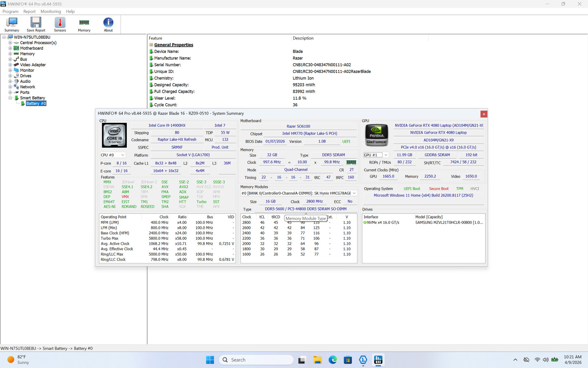Open Microsoft Edge from taskbar

pyautogui.click(x=333, y=360)
